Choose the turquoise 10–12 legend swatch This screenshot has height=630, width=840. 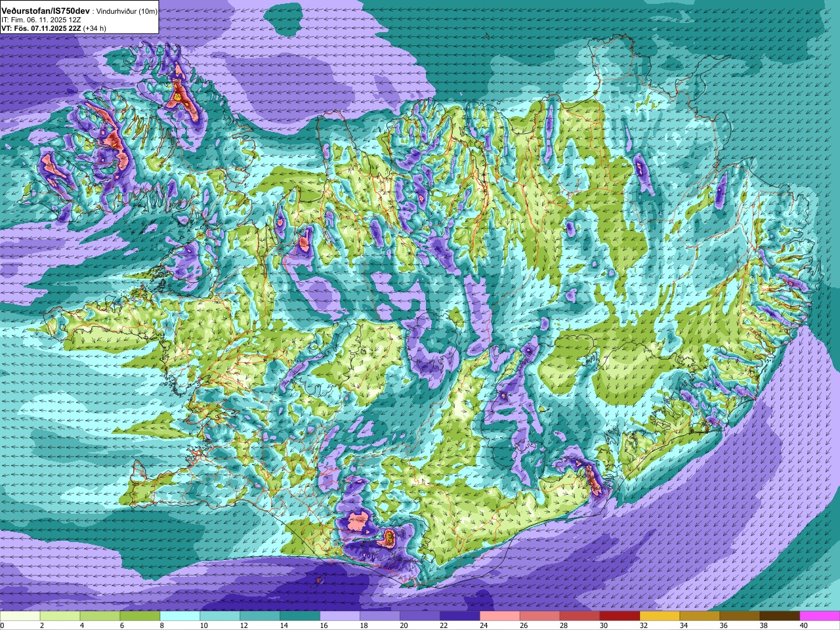point(220,617)
